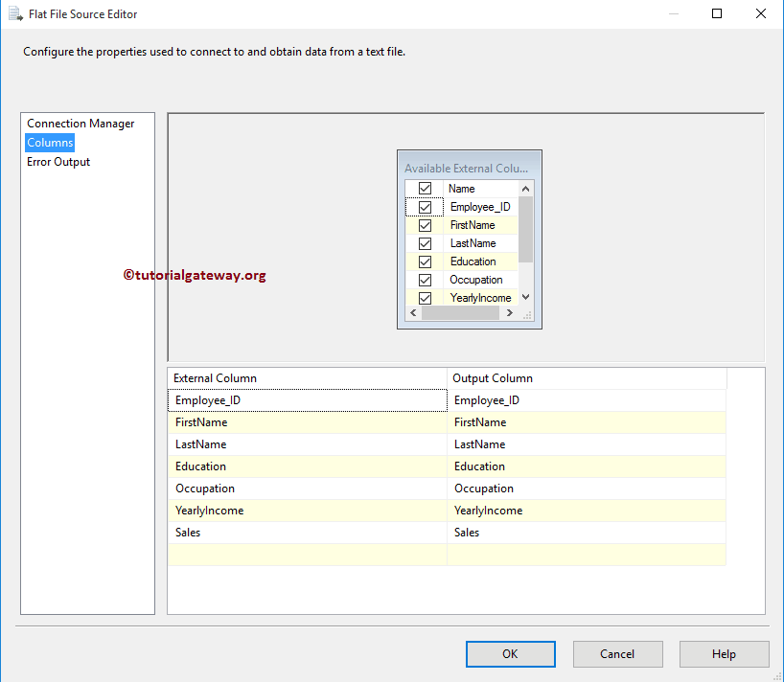Click Sales External Column cell

pyautogui.click(x=307, y=533)
